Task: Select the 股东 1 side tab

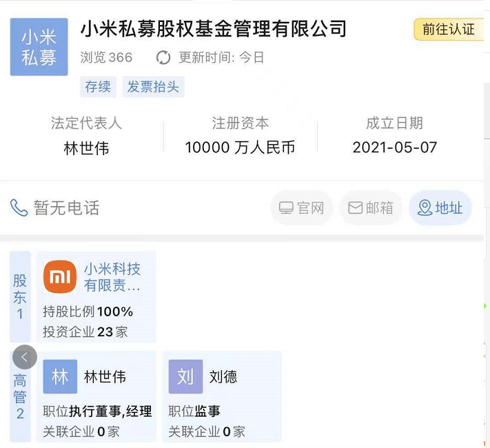Action: (20, 296)
